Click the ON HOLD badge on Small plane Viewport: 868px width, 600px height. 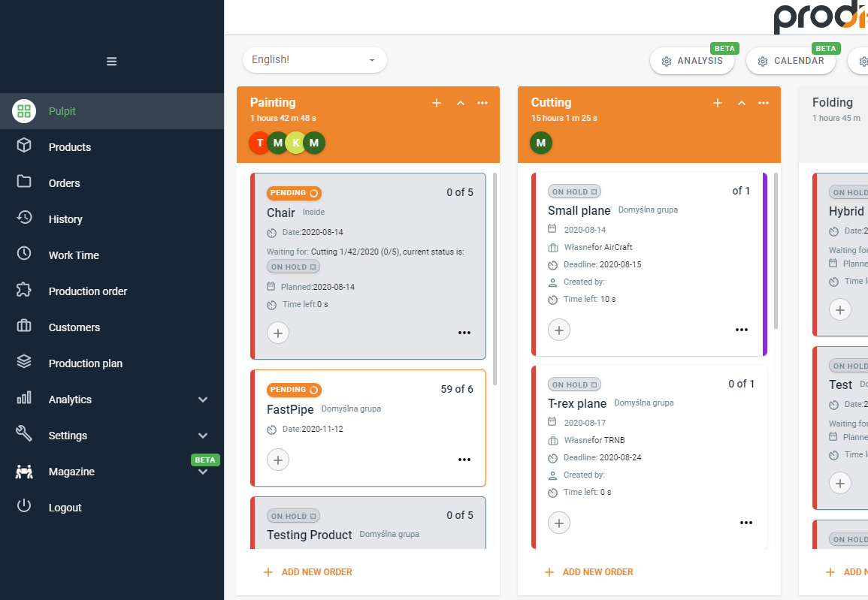tap(574, 191)
